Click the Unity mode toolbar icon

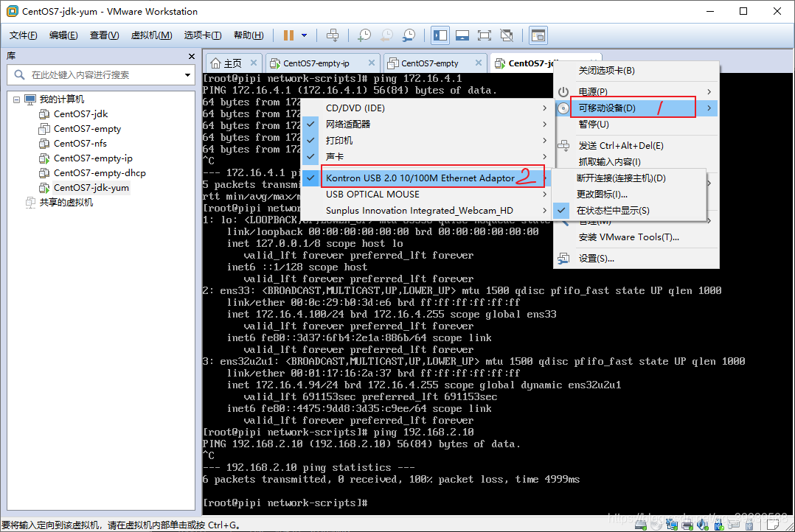[x=507, y=35]
